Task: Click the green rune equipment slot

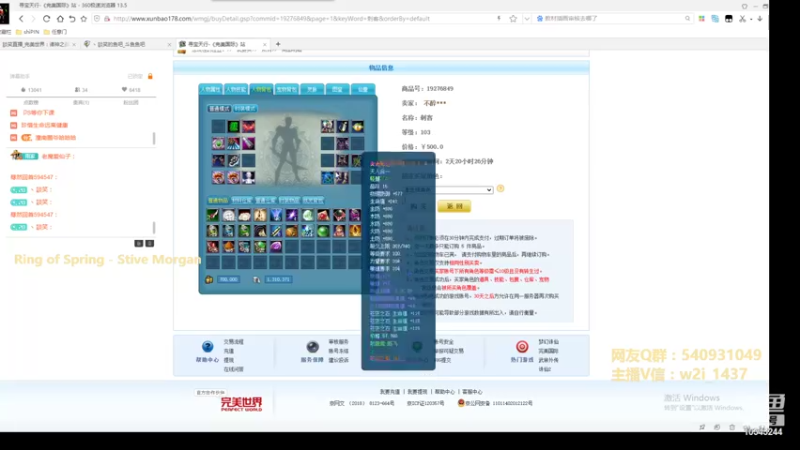Action: click(x=233, y=127)
